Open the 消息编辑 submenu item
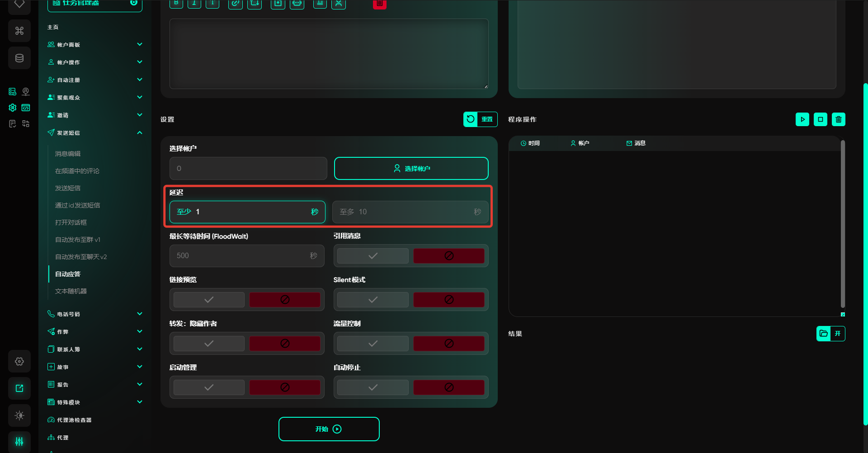The image size is (868, 453). coord(68,154)
